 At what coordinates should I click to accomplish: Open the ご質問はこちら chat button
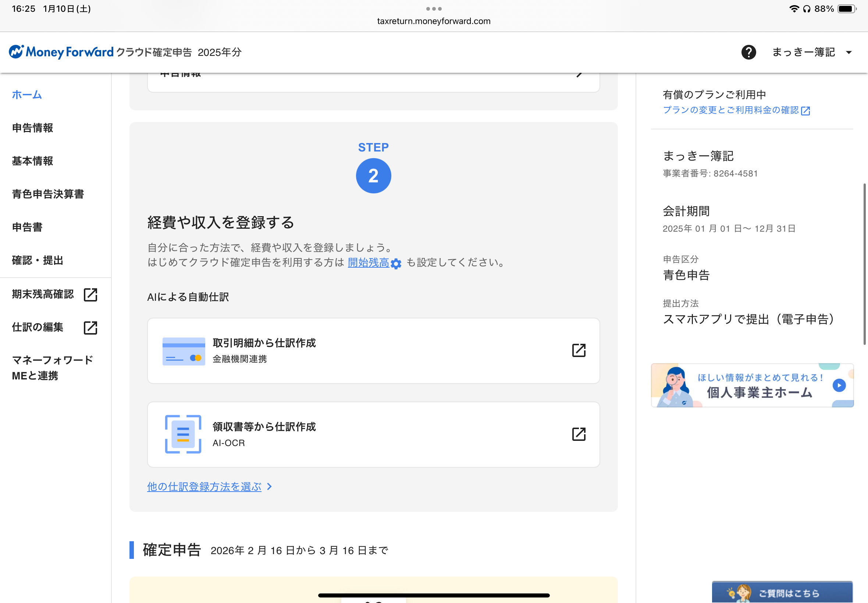tap(782, 592)
